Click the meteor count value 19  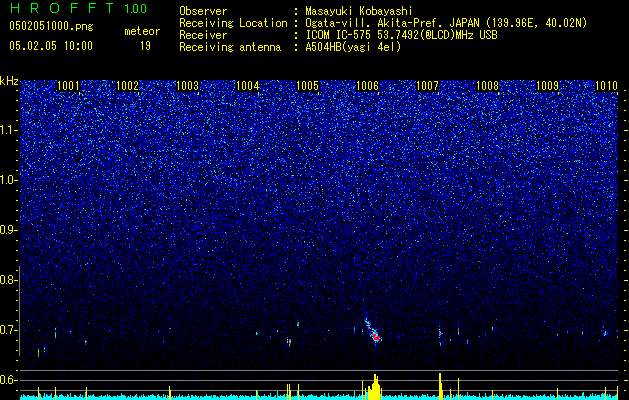point(145,46)
